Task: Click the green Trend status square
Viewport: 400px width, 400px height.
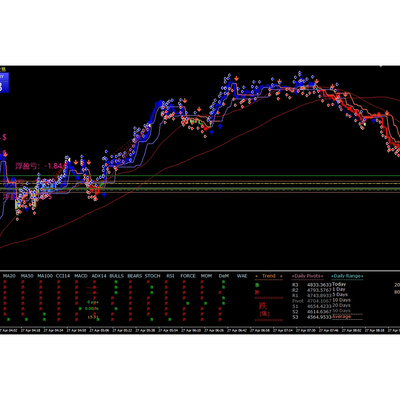Action: [257, 286]
